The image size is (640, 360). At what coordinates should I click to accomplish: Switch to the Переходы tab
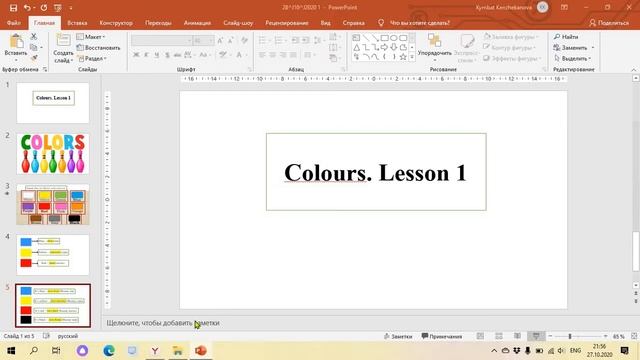point(158,23)
